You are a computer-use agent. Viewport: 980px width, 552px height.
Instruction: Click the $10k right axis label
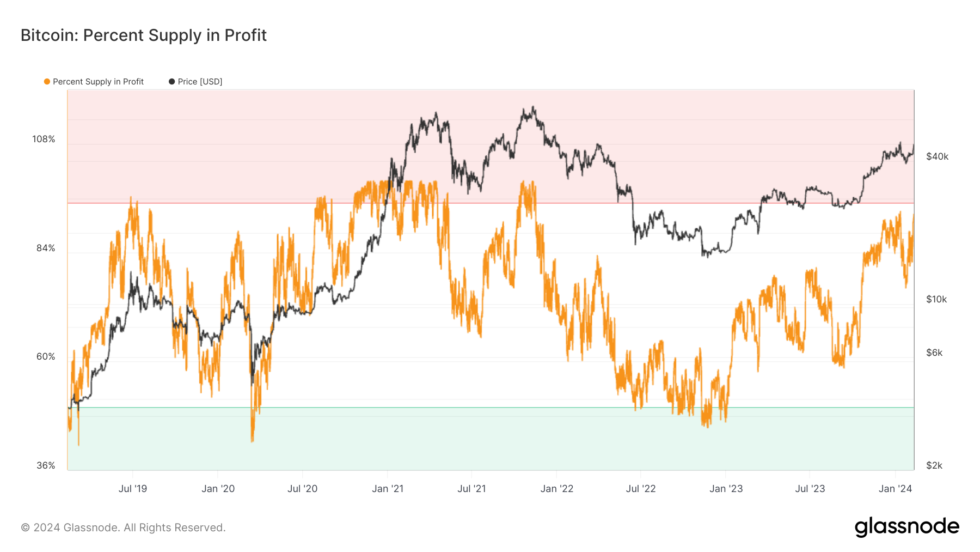tap(936, 300)
